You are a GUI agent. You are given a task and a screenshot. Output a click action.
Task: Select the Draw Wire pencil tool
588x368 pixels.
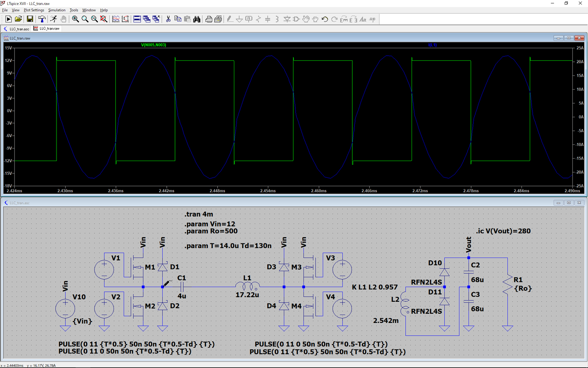click(230, 19)
